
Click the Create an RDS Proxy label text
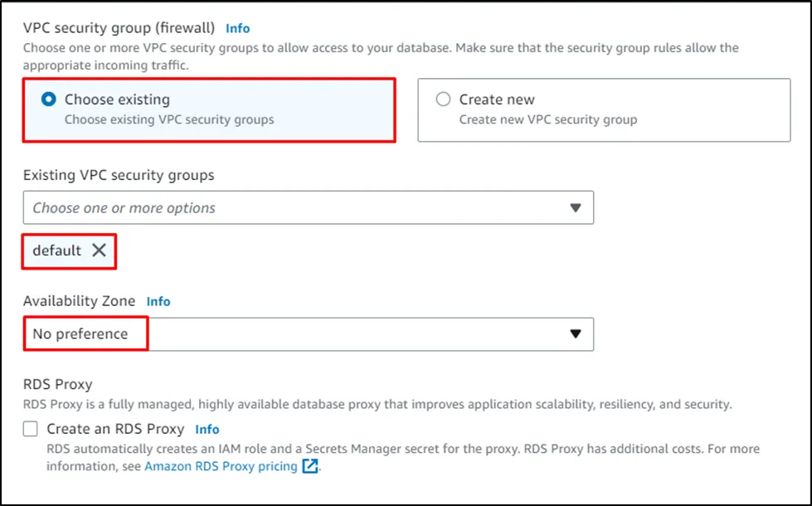(x=115, y=429)
